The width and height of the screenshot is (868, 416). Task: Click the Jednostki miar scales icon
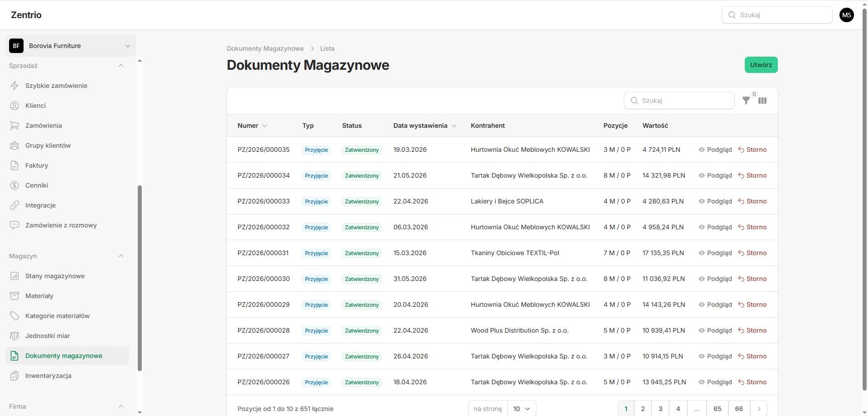[14, 336]
